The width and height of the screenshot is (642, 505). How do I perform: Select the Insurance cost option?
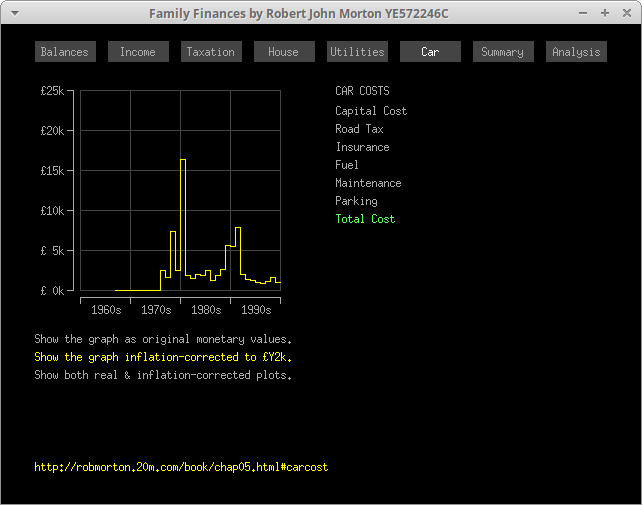(x=362, y=147)
